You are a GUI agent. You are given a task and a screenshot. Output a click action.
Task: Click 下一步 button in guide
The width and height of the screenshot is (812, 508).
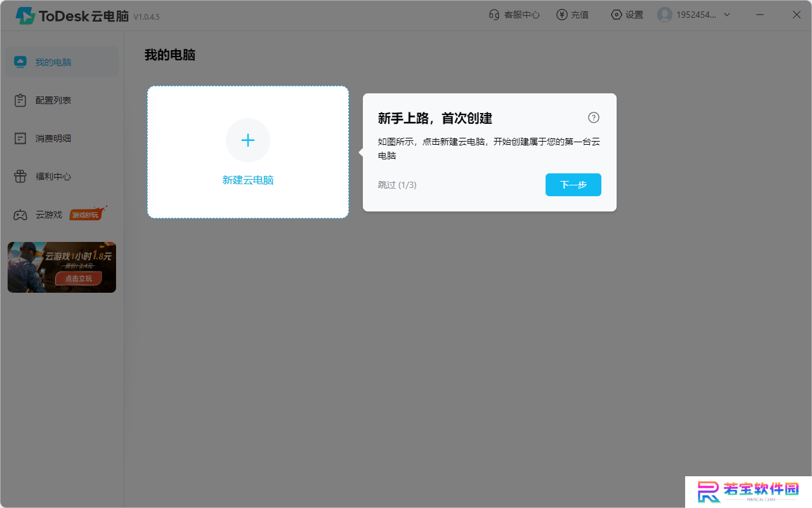point(573,185)
